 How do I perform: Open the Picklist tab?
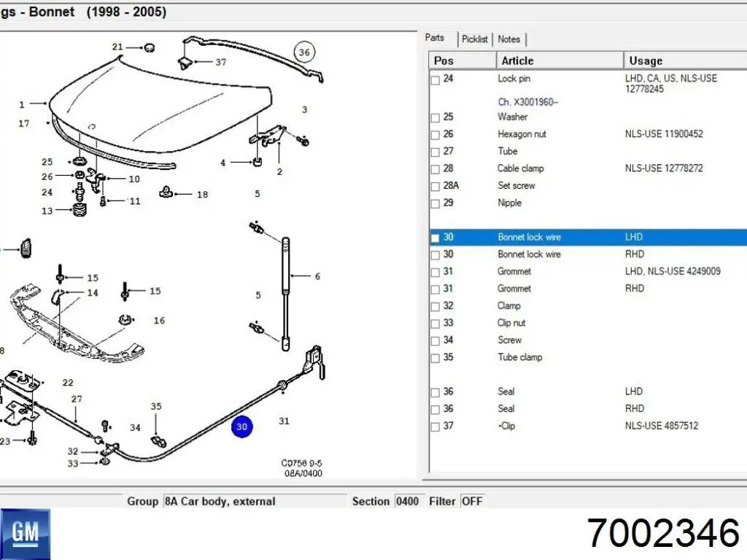tap(474, 39)
